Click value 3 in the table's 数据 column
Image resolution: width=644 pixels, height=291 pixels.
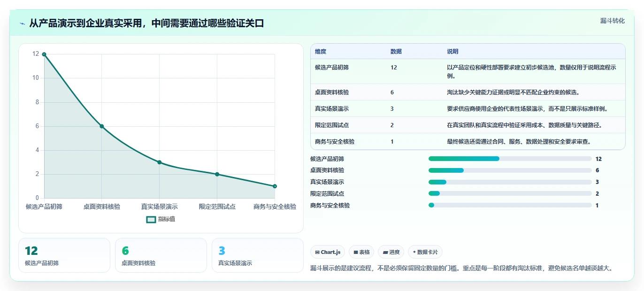tap(392, 109)
